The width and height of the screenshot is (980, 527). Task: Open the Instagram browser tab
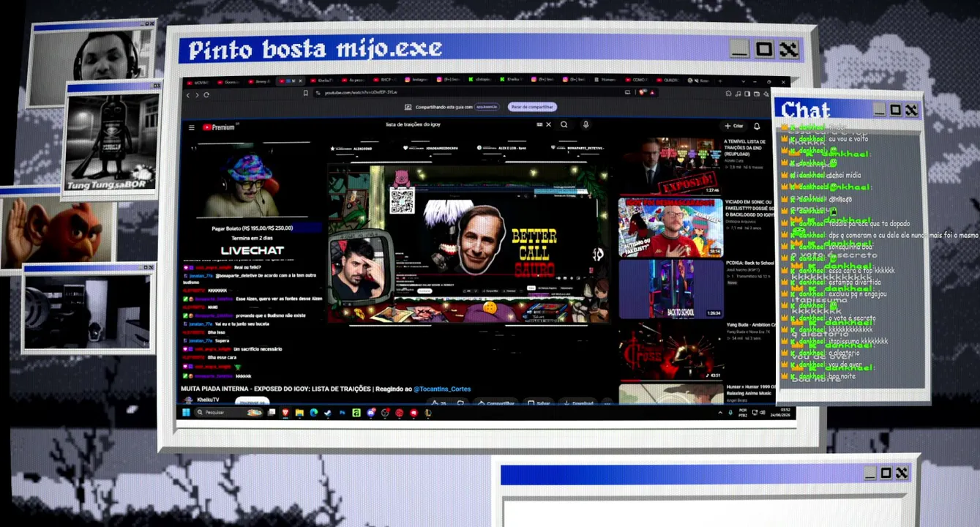(x=417, y=80)
